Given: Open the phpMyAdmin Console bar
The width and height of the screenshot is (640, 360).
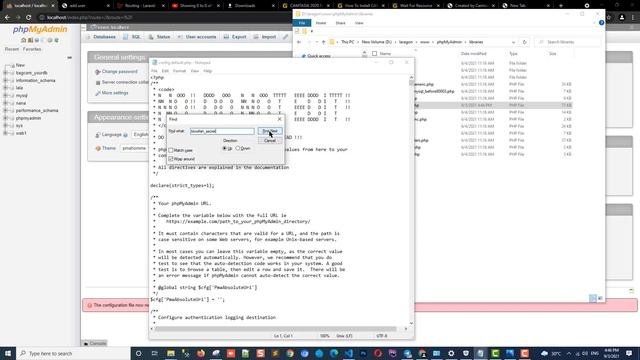Looking at the screenshot, I should (x=95, y=343).
